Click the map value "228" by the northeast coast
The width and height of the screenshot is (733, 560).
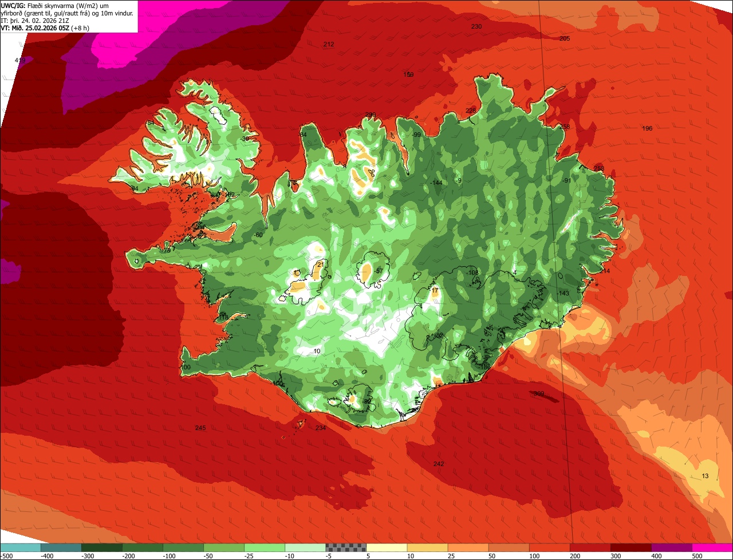pyautogui.click(x=471, y=111)
